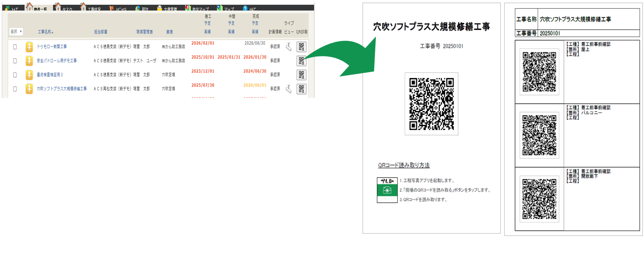The width and height of the screenshot is (644, 257).
Task: Click the 工事番号 value 20250101 in label sheet
Action: point(550,33)
